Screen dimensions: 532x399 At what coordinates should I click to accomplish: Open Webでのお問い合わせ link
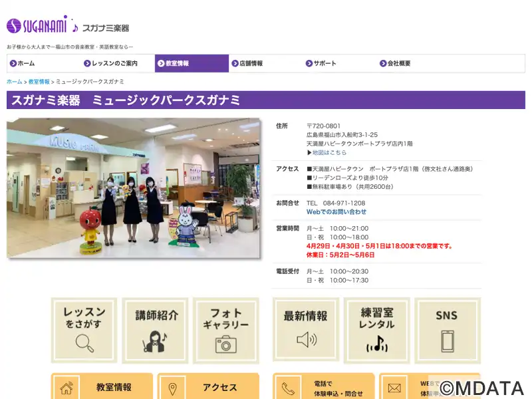point(336,211)
